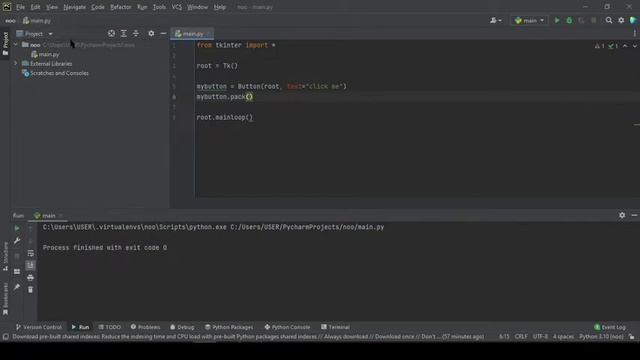
Task: Open run configuration wrench icon in Run panel
Action: click(x=17, y=241)
